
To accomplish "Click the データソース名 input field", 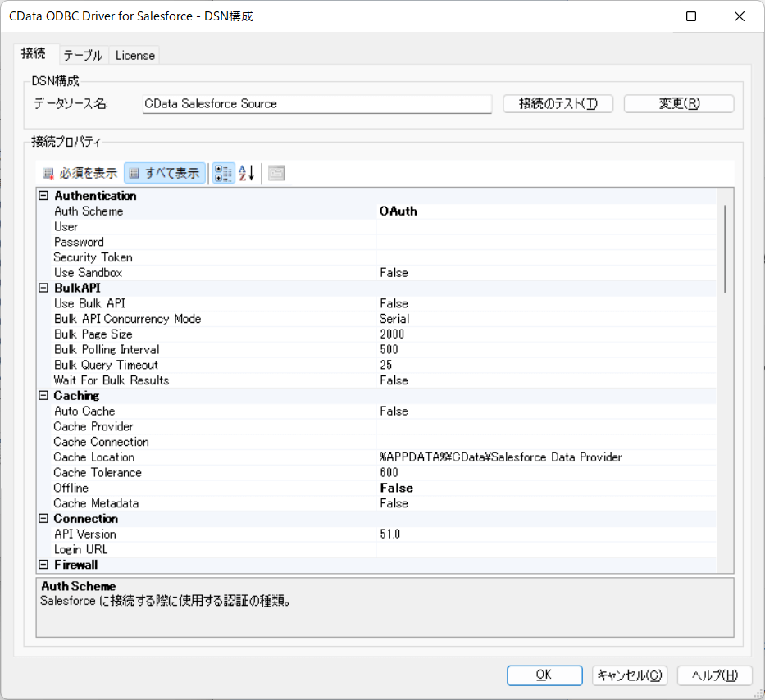I will (317, 104).
